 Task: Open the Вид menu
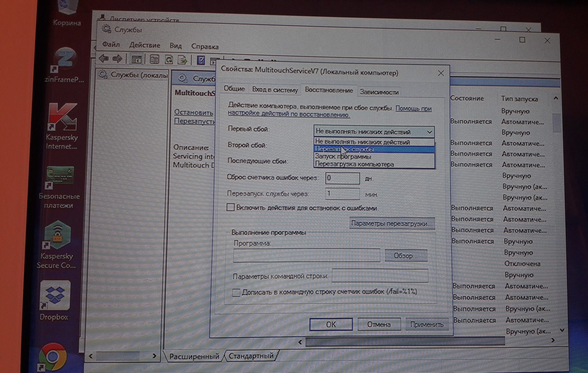[x=175, y=46]
